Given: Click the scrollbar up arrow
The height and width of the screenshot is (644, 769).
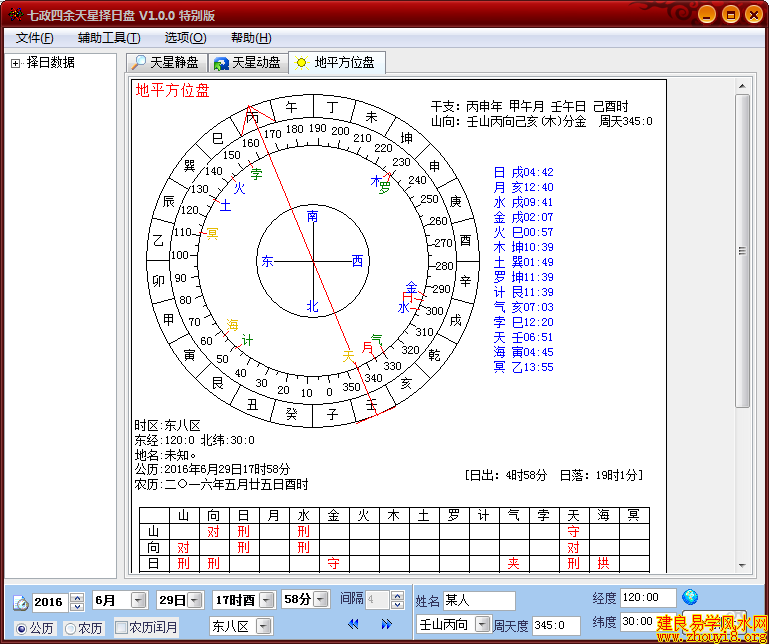Looking at the screenshot, I should (742, 86).
